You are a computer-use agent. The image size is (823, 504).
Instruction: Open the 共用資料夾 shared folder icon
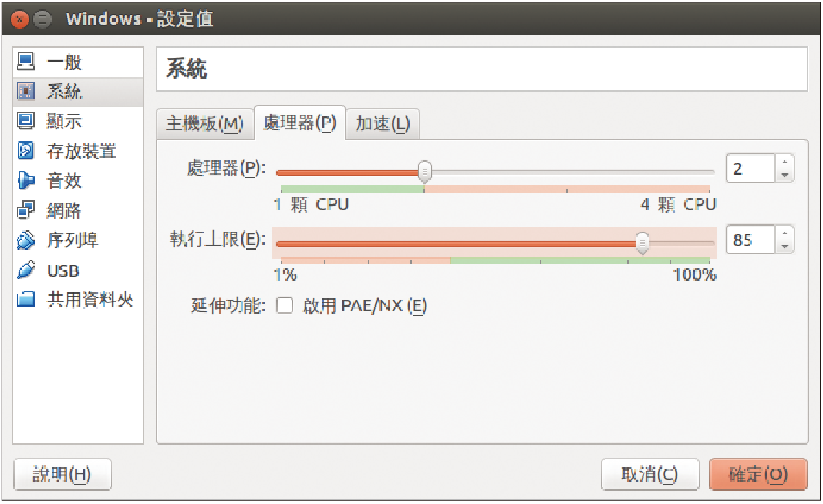(25, 300)
